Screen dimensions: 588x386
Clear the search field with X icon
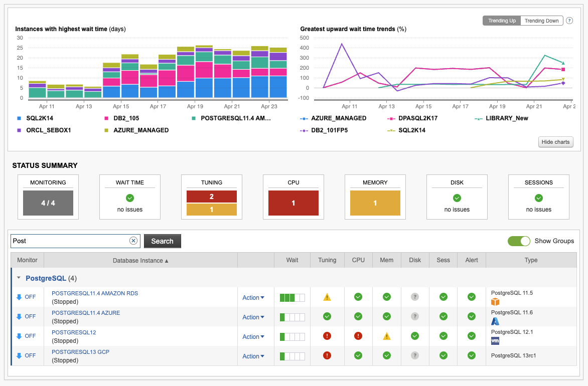[133, 241]
